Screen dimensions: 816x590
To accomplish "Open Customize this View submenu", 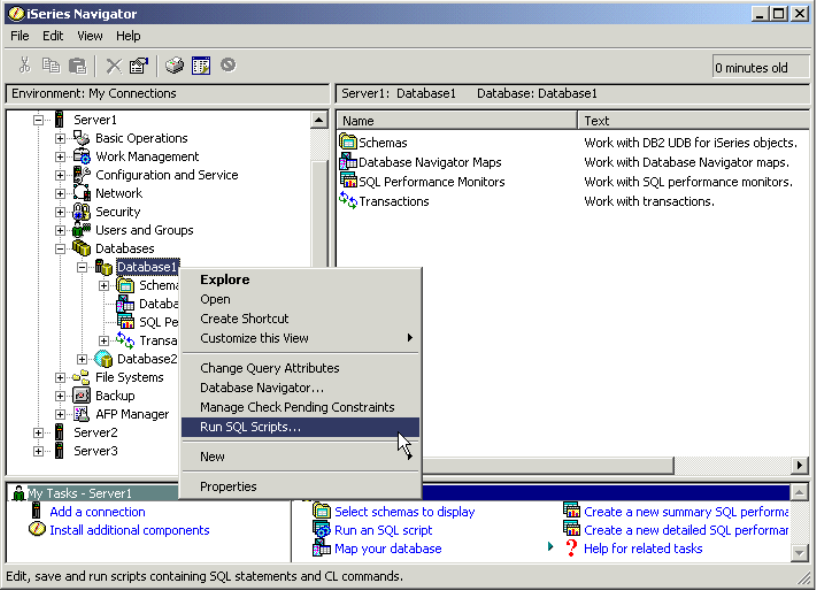I will [x=300, y=338].
